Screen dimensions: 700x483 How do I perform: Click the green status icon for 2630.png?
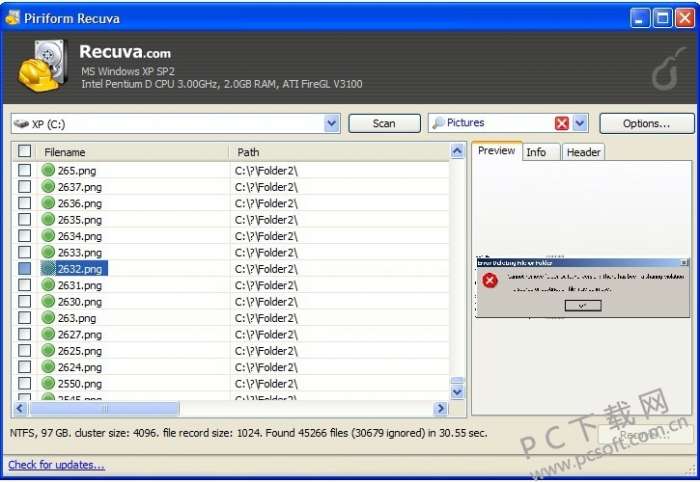click(x=48, y=301)
